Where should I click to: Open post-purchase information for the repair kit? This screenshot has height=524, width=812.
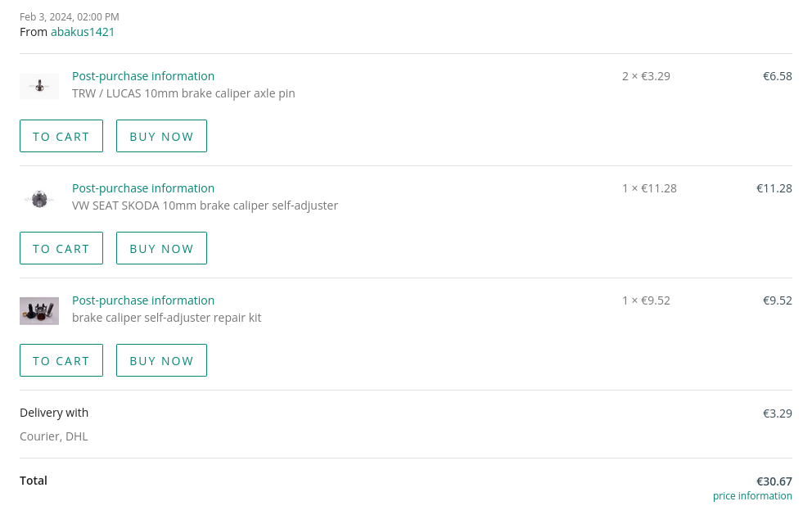pyautogui.click(x=143, y=300)
